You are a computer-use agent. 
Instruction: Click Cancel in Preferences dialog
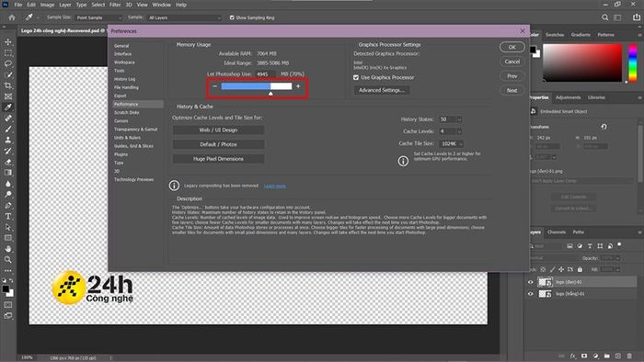512,62
